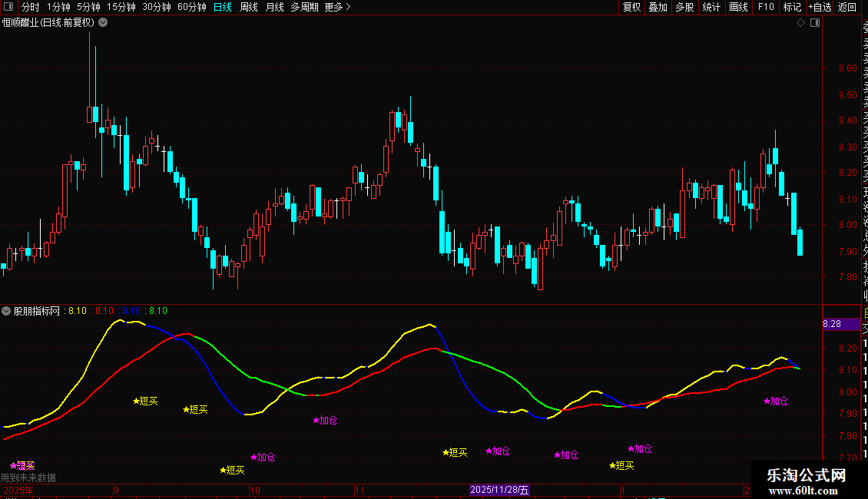This screenshot has height=499, width=868.
Task: Click the 2025年 label on time axis
Action: point(18,490)
